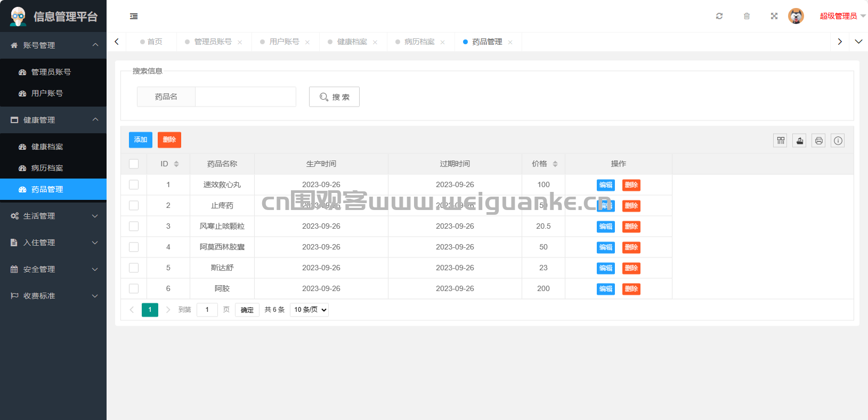
Task: Edit the 阿胶 row
Action: (x=606, y=289)
